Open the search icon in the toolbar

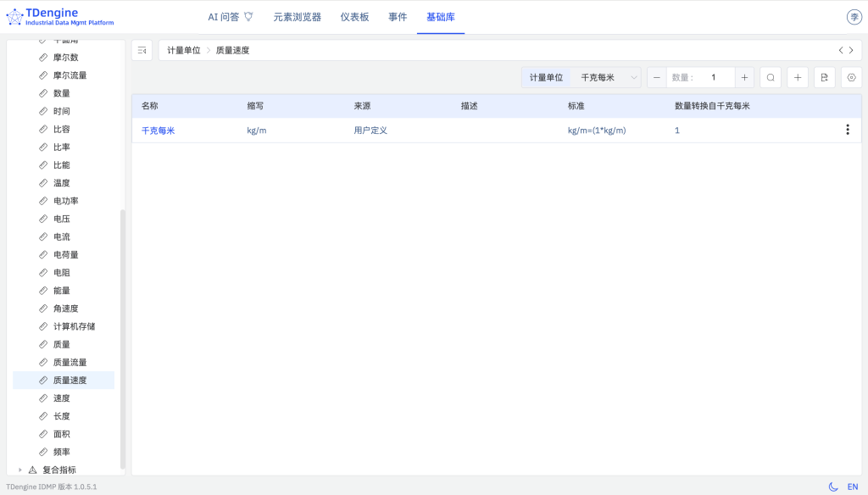pyautogui.click(x=770, y=77)
